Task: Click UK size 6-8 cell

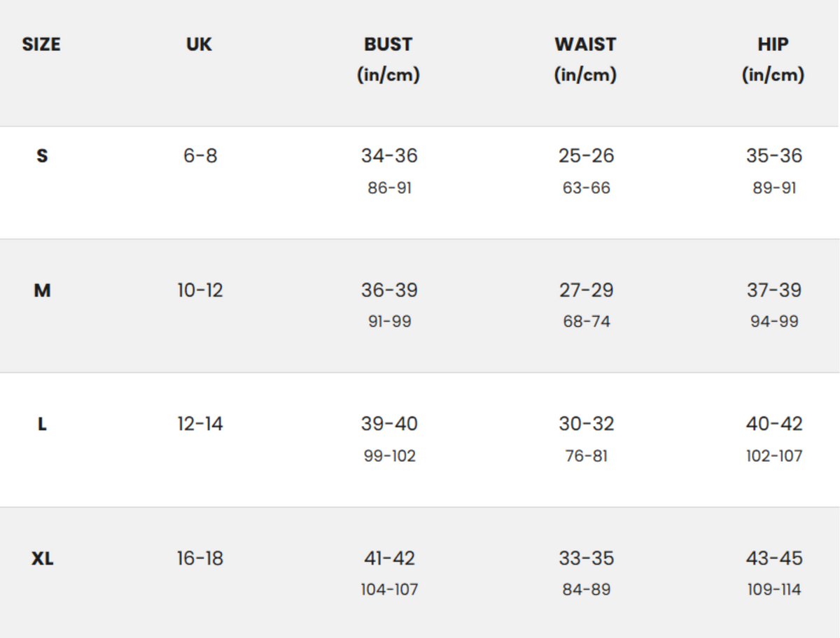Action: click(200, 155)
